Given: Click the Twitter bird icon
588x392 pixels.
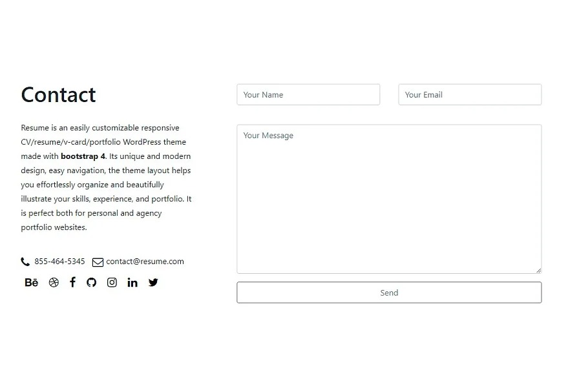Looking at the screenshot, I should (x=153, y=282).
